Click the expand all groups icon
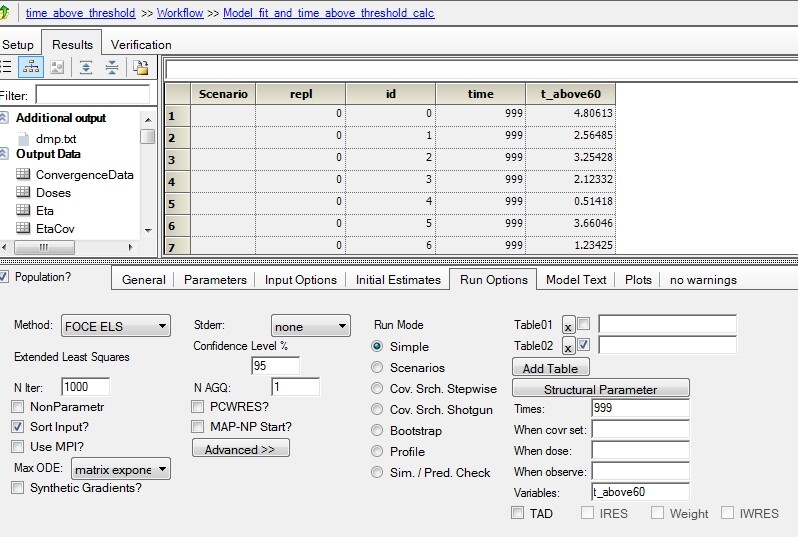This screenshot has height=537, width=798. tap(86, 67)
